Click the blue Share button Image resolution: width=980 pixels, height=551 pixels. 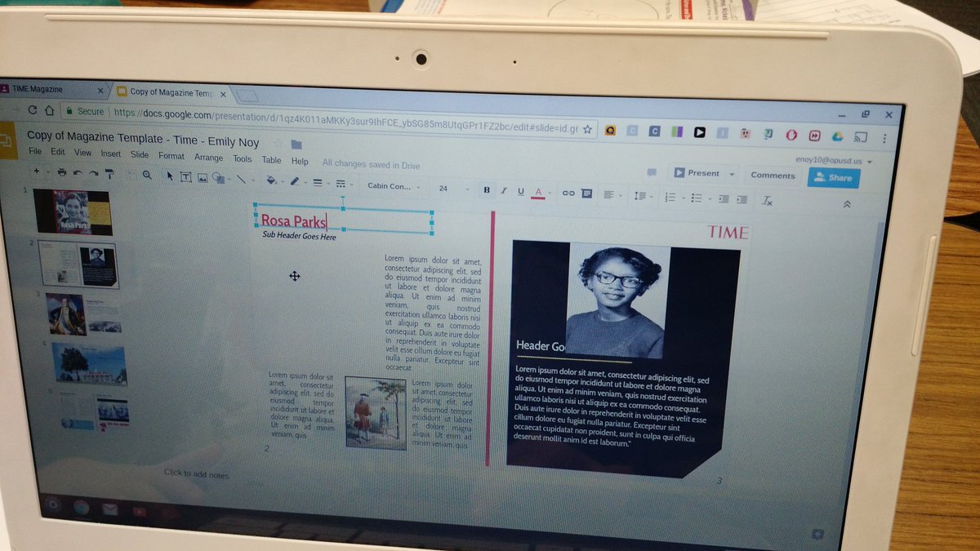click(x=833, y=177)
